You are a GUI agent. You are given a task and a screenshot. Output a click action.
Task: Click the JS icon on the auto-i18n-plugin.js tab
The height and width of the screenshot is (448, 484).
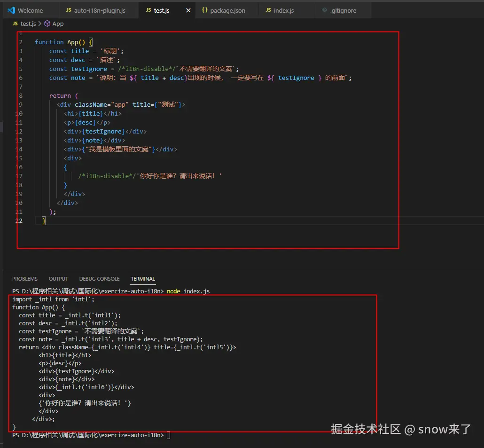[x=69, y=10]
